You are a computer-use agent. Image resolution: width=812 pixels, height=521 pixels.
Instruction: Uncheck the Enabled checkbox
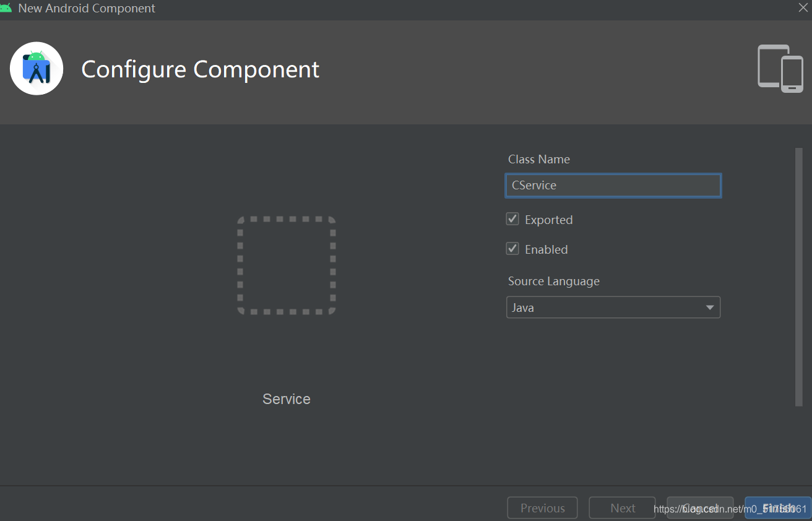(512, 249)
